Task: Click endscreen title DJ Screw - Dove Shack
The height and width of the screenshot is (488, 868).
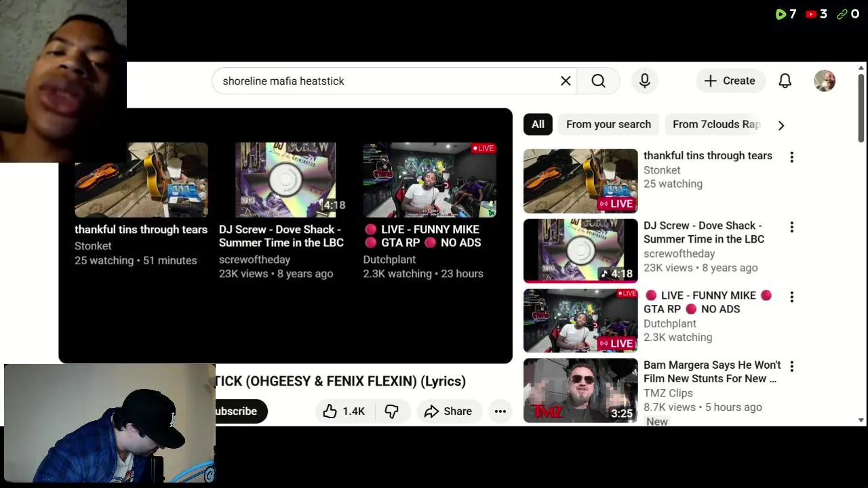Action: point(281,236)
